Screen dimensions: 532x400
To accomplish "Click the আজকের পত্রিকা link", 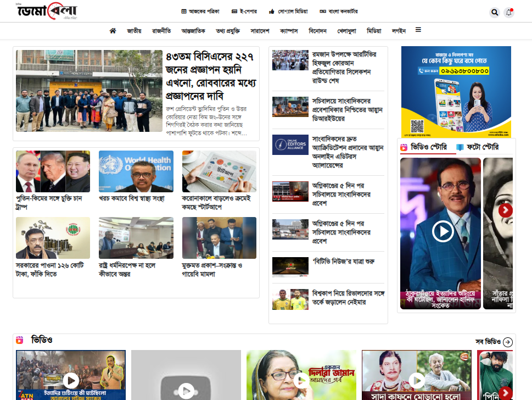I will coord(200,12).
